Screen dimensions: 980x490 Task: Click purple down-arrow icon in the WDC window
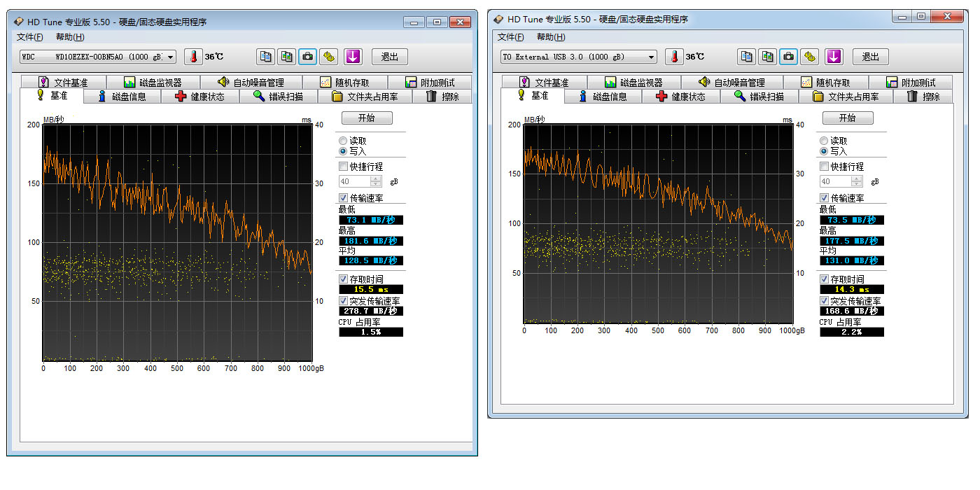point(353,57)
